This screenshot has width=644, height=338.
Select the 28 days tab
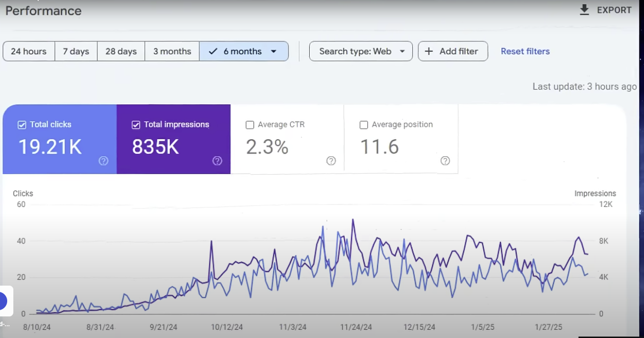(120, 51)
